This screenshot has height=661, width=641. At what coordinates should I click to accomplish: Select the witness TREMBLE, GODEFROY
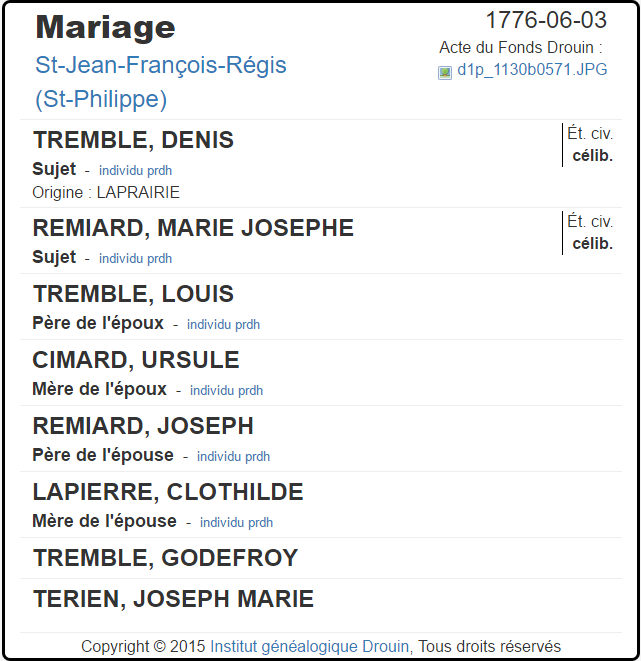[165, 558]
